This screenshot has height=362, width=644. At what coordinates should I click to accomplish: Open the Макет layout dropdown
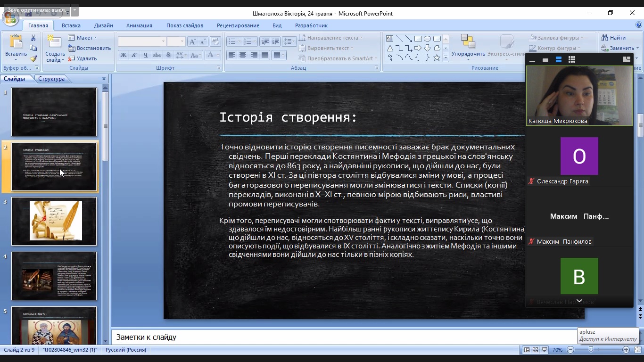tap(83, 38)
